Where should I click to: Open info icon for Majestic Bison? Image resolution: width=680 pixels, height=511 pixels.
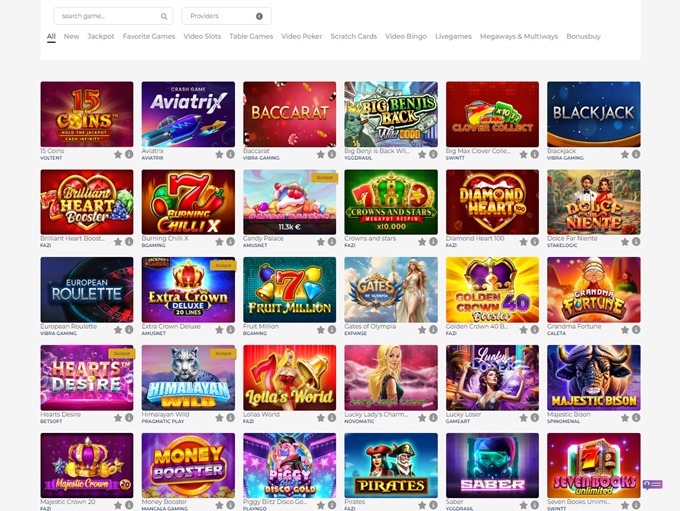(x=635, y=418)
